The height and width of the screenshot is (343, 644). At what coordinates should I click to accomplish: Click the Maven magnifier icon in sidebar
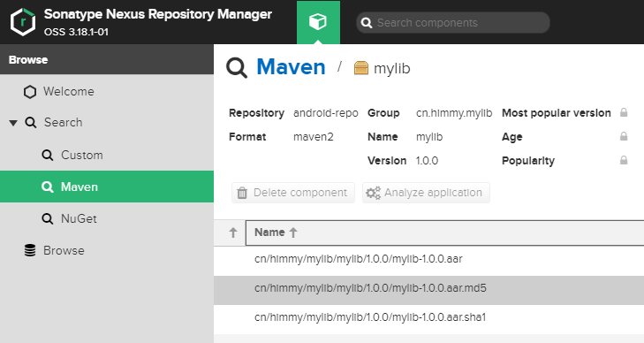coord(48,187)
